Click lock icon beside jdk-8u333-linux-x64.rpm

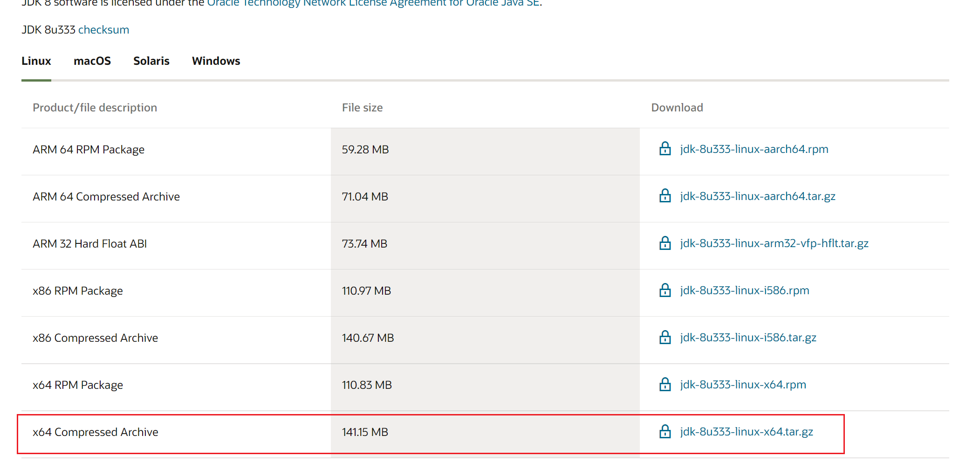click(x=665, y=384)
